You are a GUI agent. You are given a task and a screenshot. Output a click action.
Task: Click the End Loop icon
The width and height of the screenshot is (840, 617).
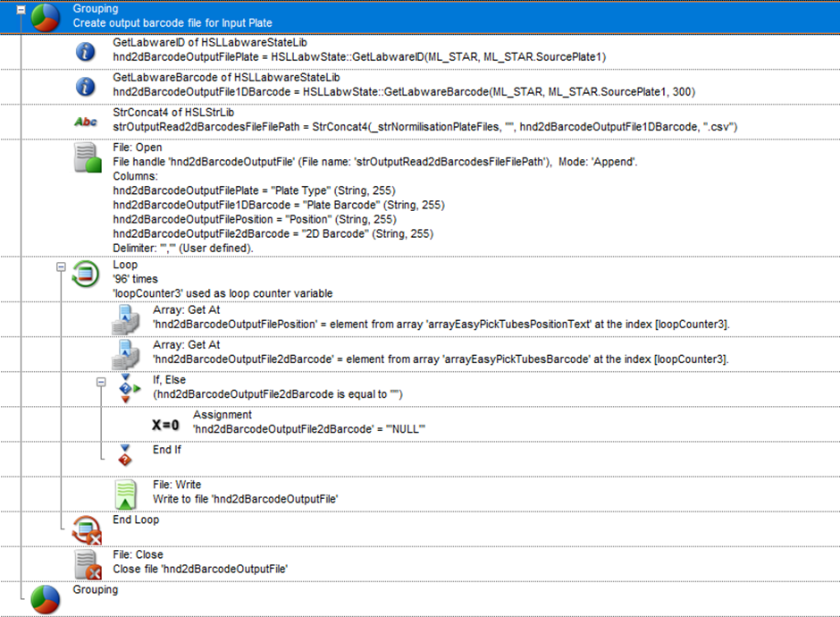(x=86, y=529)
